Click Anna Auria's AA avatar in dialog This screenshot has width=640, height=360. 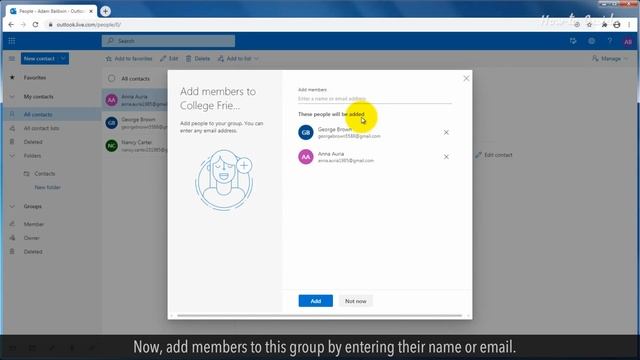[306, 157]
